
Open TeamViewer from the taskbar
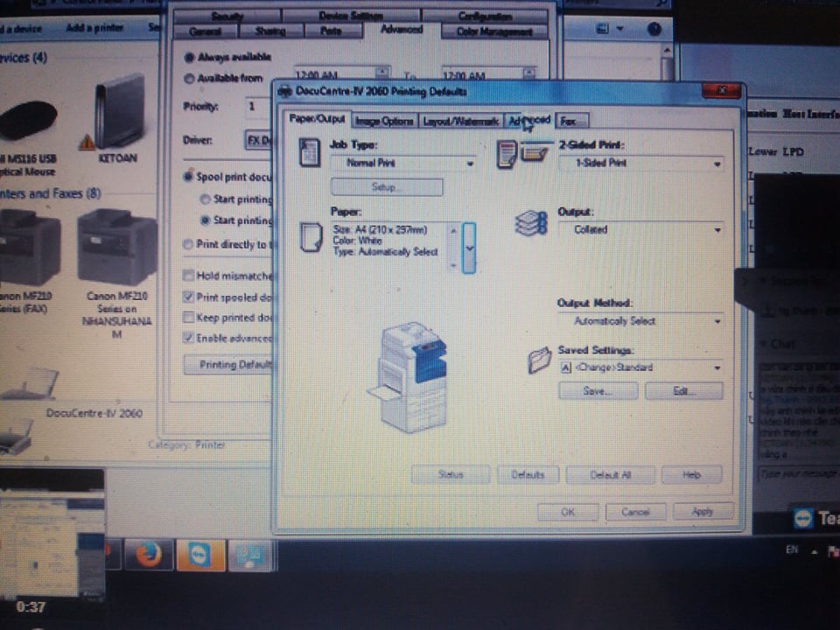click(198, 556)
